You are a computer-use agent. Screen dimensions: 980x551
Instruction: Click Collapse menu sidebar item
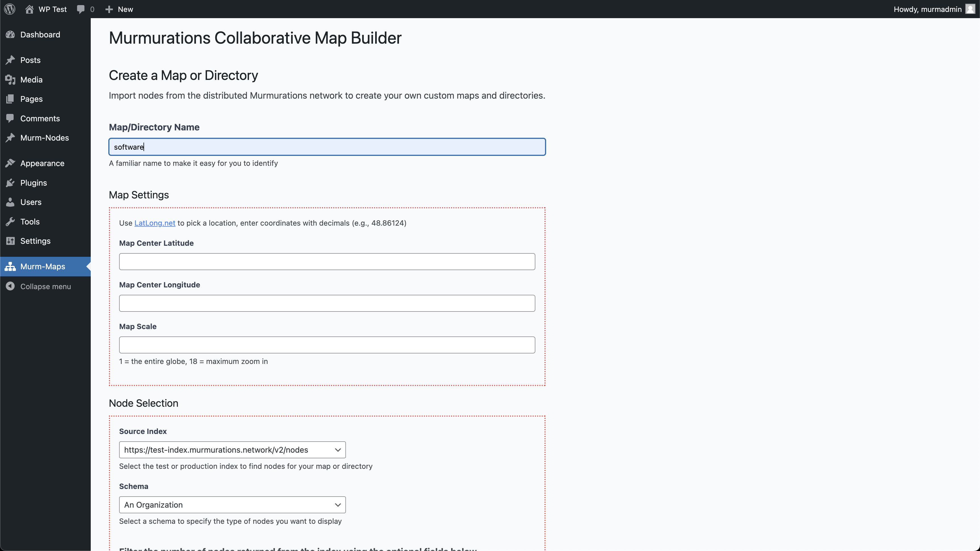pyautogui.click(x=45, y=287)
